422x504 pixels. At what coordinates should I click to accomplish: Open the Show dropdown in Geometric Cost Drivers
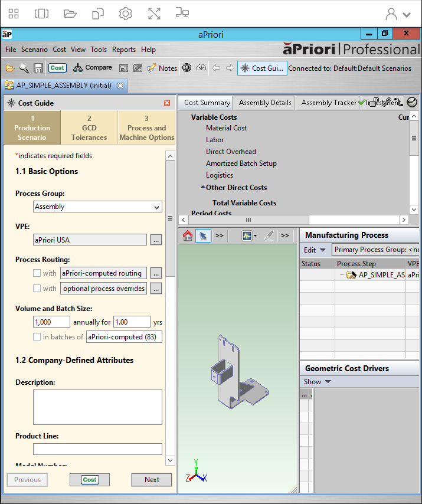[317, 381]
